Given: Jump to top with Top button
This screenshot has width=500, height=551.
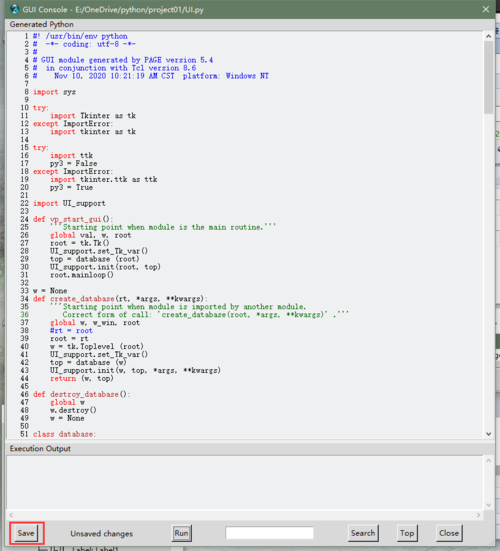Looking at the screenshot, I should pyautogui.click(x=407, y=533).
